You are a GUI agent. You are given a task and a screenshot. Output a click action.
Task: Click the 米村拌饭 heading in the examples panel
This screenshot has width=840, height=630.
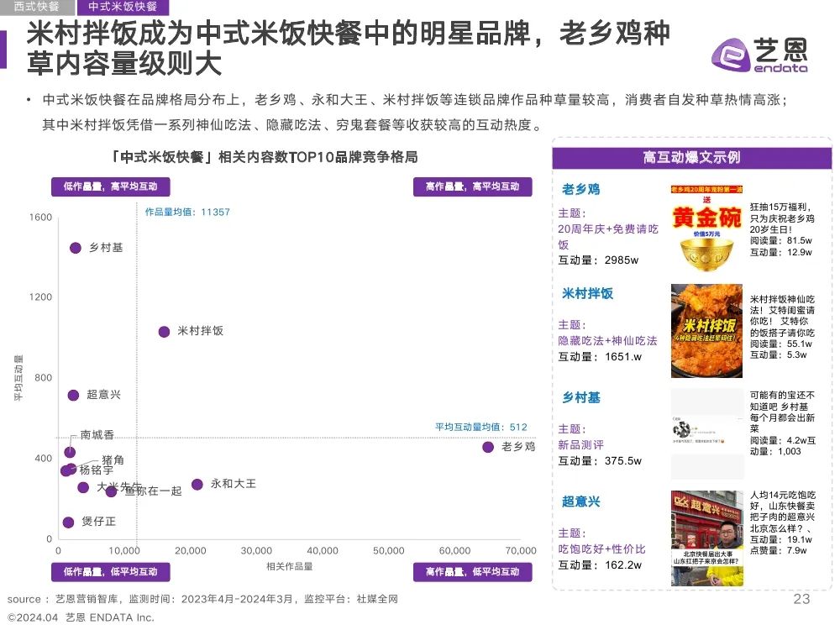(x=587, y=293)
